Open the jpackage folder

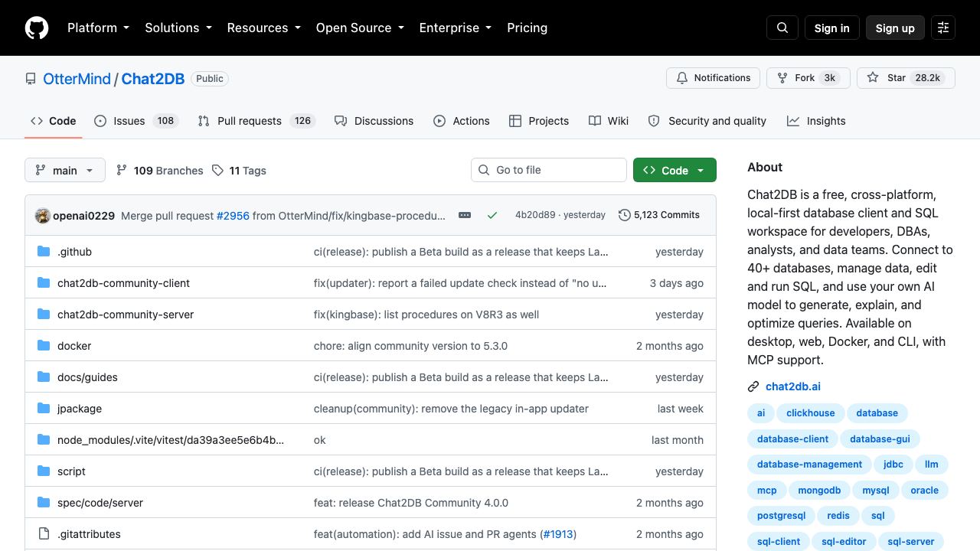point(80,409)
